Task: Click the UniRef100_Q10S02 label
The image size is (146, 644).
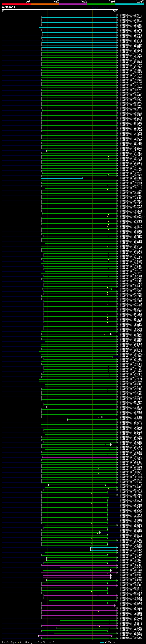Action: click(x=131, y=77)
